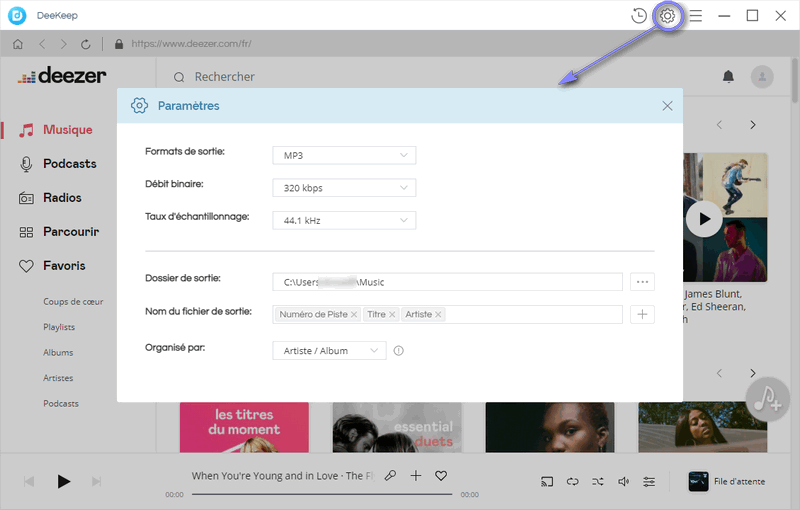Screen dimensions: 800x510
Task: Remove the Artiste filename tag
Action: tap(438, 315)
